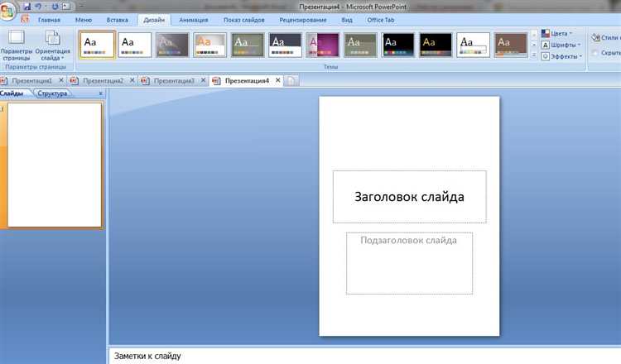The height and width of the screenshot is (364, 621).
Task: Click the icon left of Главная tab
Action: [x=25, y=19]
